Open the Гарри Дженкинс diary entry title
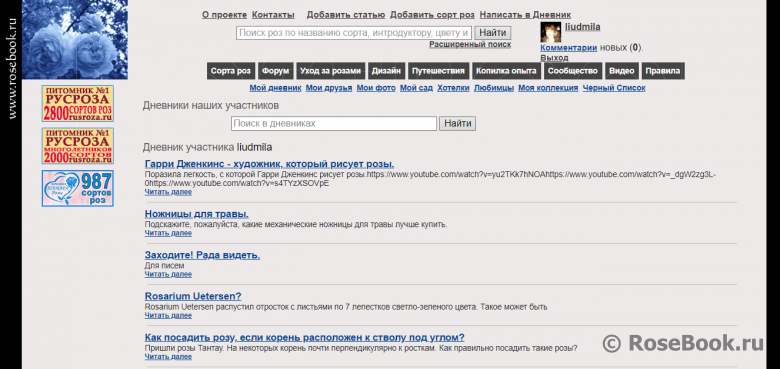The height and width of the screenshot is (369, 780). (270, 164)
